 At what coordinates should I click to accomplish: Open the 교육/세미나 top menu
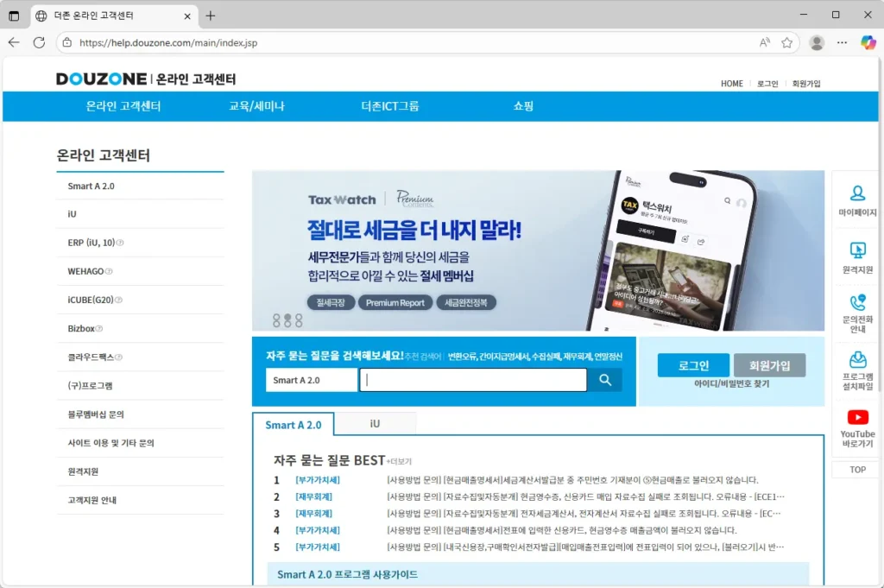pyautogui.click(x=256, y=106)
